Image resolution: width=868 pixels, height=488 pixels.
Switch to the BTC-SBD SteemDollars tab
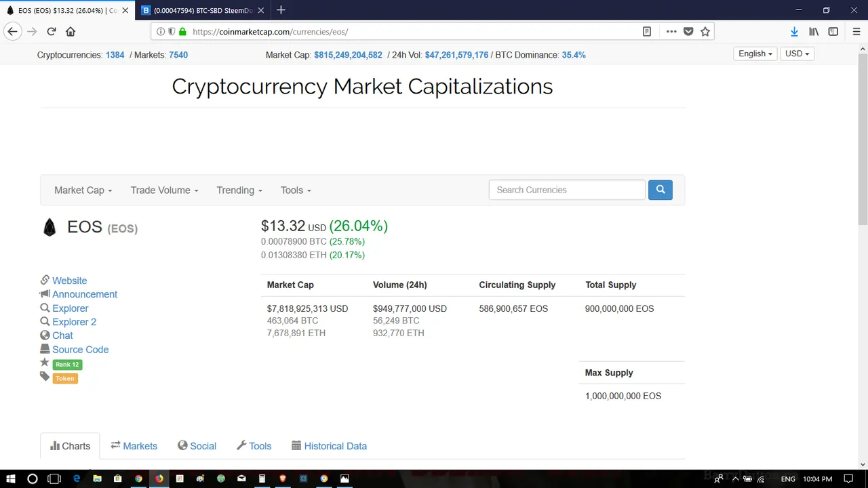203,10
